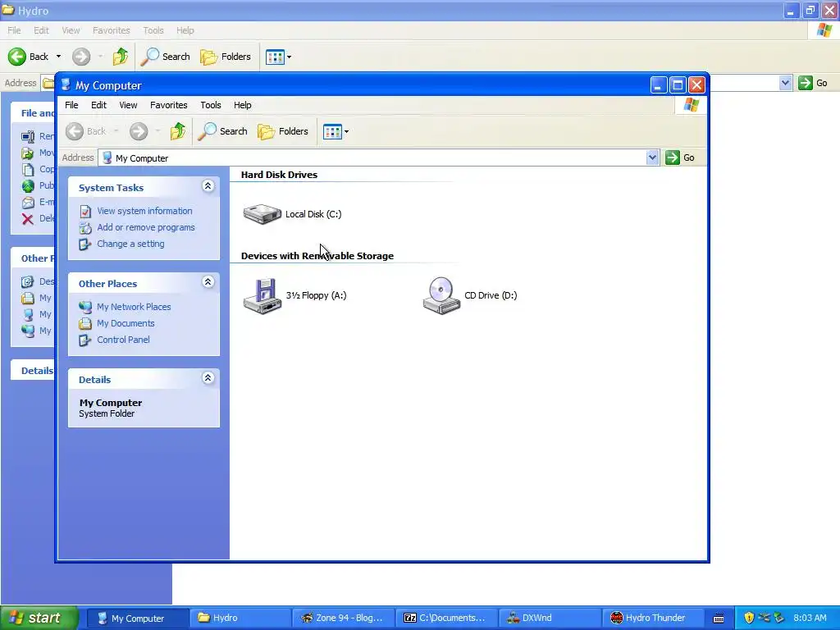Click the Go button in My Computer address bar

[x=680, y=157]
